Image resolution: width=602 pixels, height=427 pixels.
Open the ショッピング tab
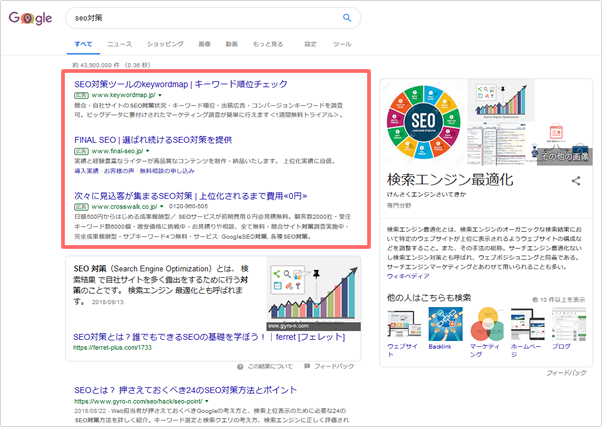pyautogui.click(x=165, y=44)
